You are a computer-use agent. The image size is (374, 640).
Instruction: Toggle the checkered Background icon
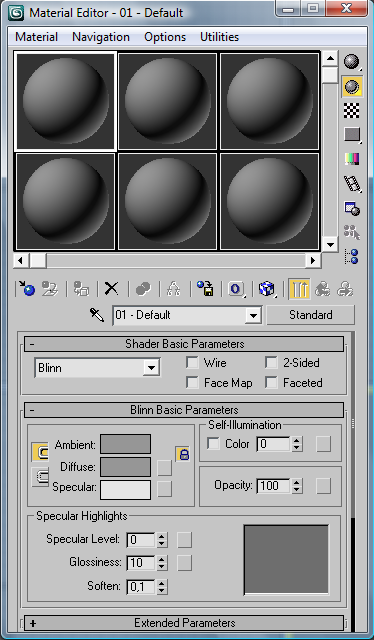(352, 111)
